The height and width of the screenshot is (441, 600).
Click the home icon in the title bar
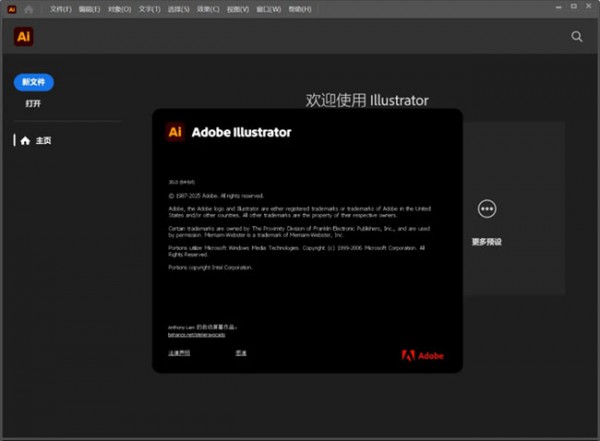click(x=28, y=10)
